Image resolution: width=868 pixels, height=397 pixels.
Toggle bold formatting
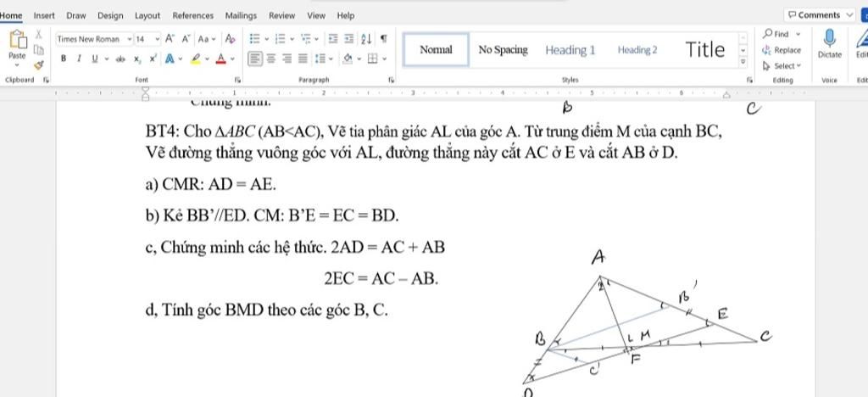(64, 59)
